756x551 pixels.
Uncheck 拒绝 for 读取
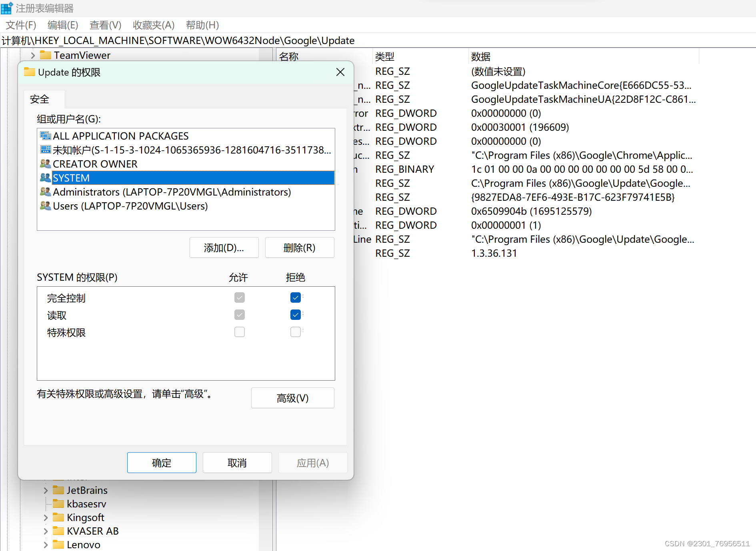295,315
